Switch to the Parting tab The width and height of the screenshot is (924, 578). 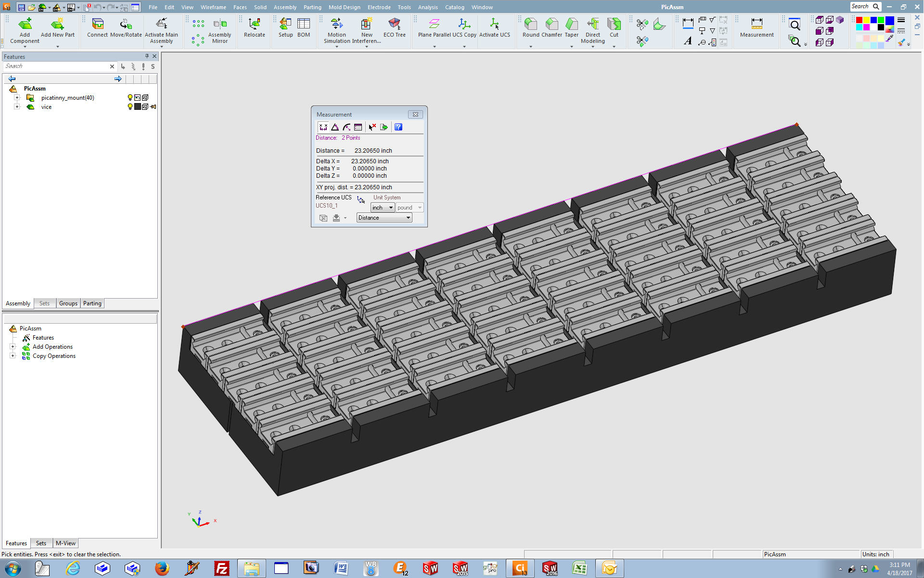point(92,303)
